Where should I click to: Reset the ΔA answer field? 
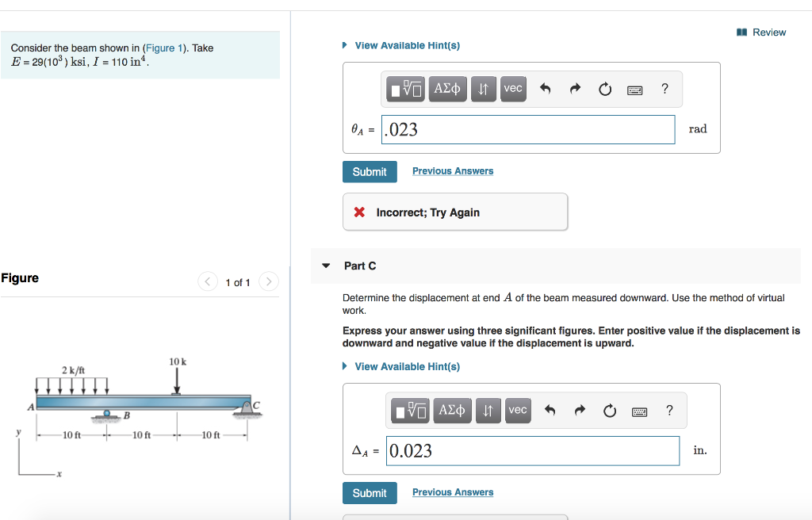pos(610,411)
